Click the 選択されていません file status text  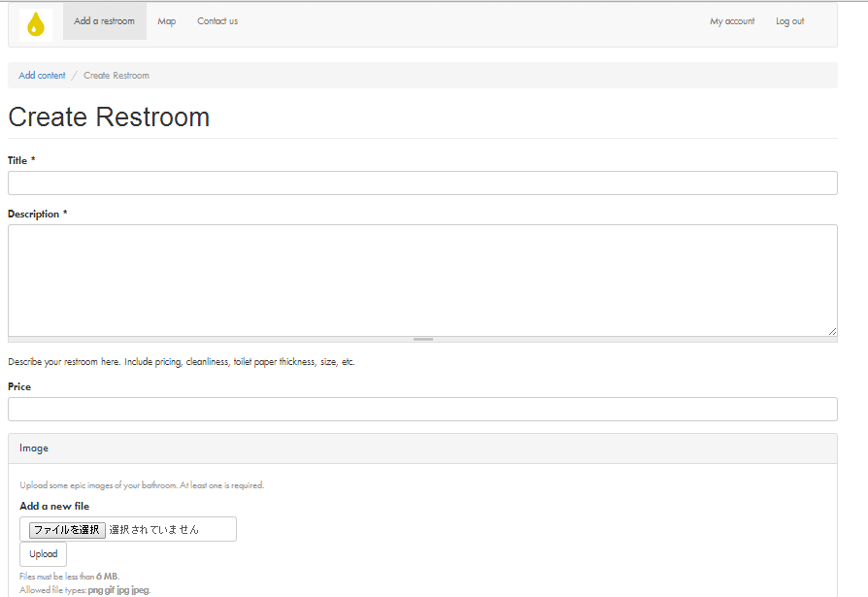click(x=153, y=530)
